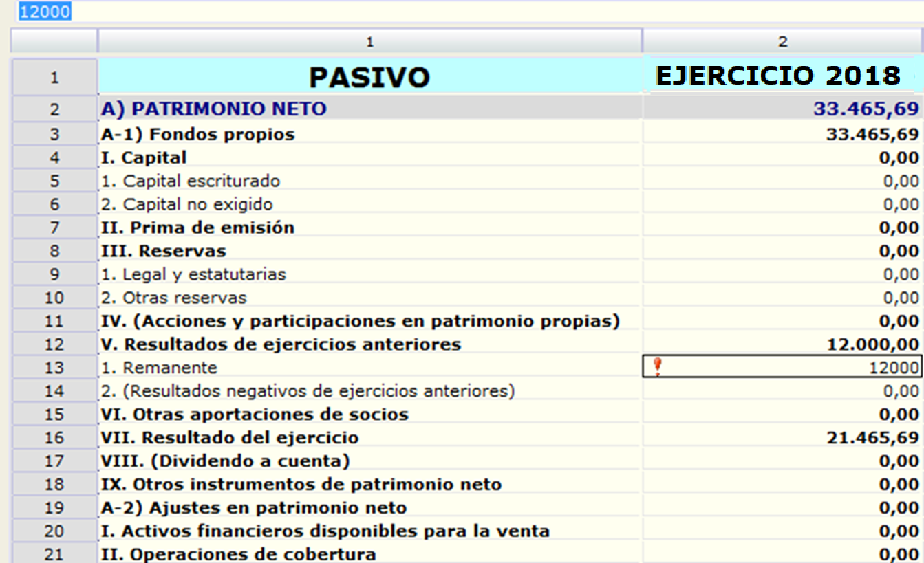
Task: Select row header 7
Action: pyautogui.click(x=54, y=228)
